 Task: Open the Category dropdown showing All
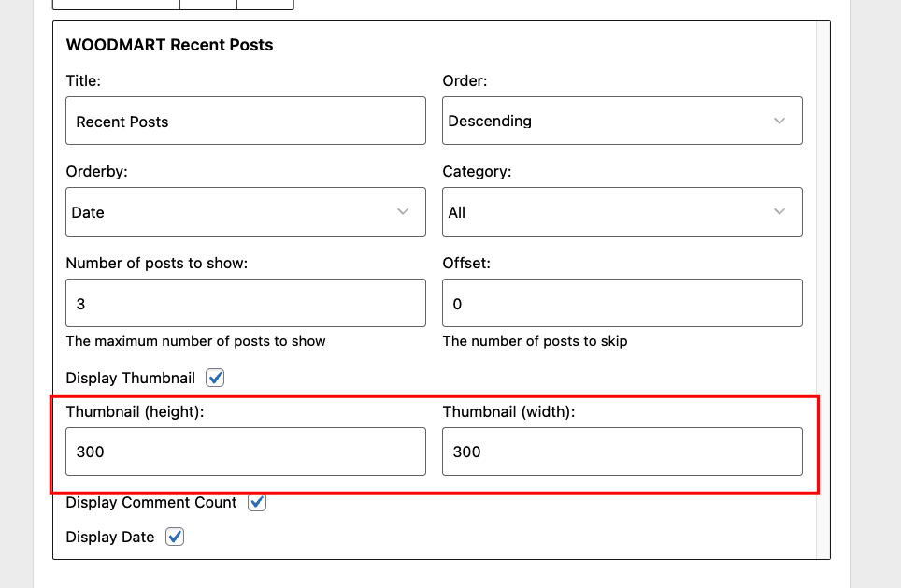click(x=622, y=211)
